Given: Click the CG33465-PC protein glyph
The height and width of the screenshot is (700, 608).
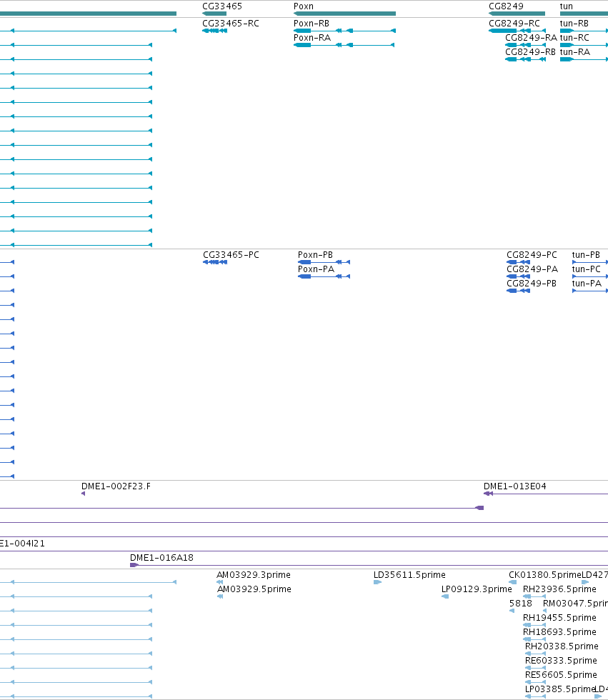Looking at the screenshot, I should pos(215,262).
